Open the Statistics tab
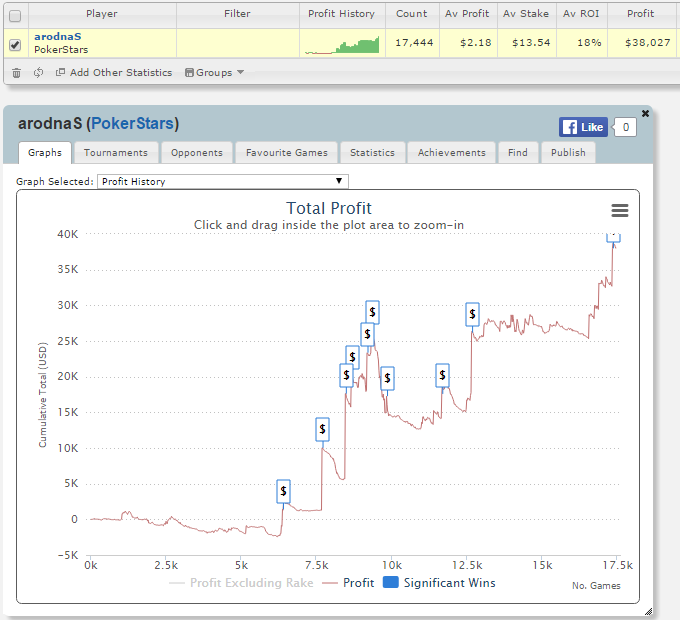 (373, 153)
